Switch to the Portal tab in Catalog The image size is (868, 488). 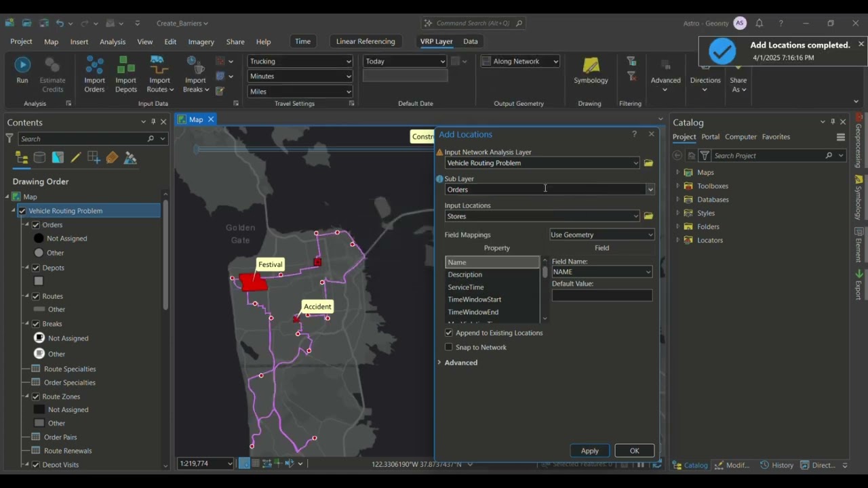point(711,137)
